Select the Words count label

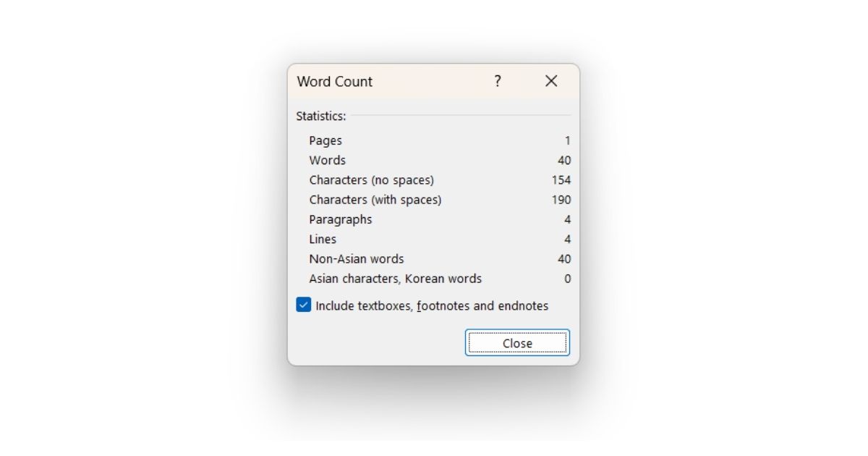pyautogui.click(x=328, y=160)
